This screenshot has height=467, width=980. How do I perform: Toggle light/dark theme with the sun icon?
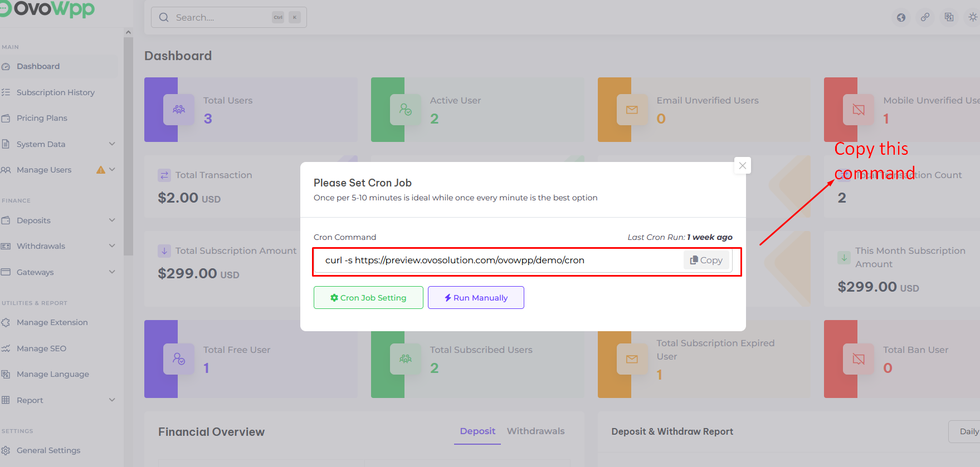pos(973,17)
